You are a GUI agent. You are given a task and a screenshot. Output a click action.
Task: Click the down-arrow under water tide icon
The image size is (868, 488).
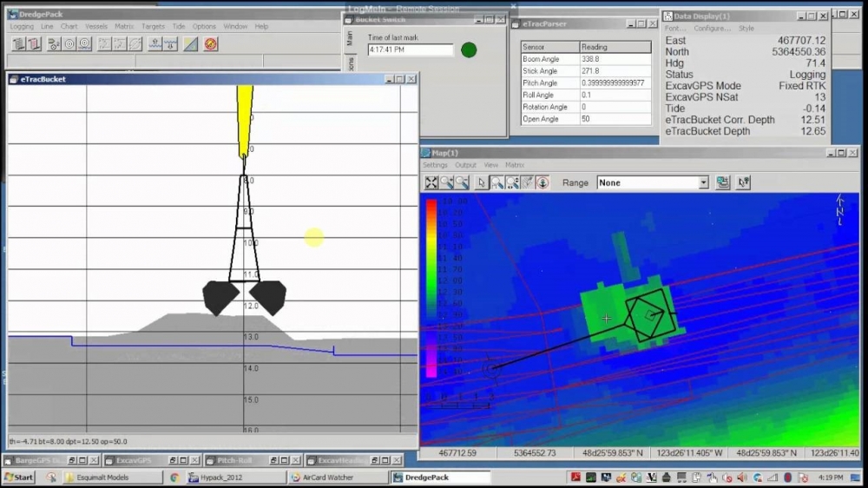pos(170,43)
